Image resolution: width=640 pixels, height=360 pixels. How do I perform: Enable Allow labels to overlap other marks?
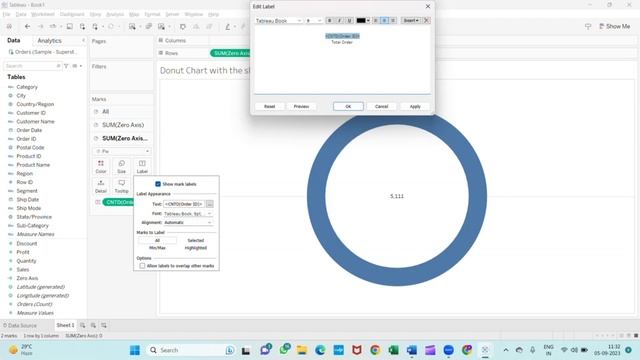click(142, 266)
